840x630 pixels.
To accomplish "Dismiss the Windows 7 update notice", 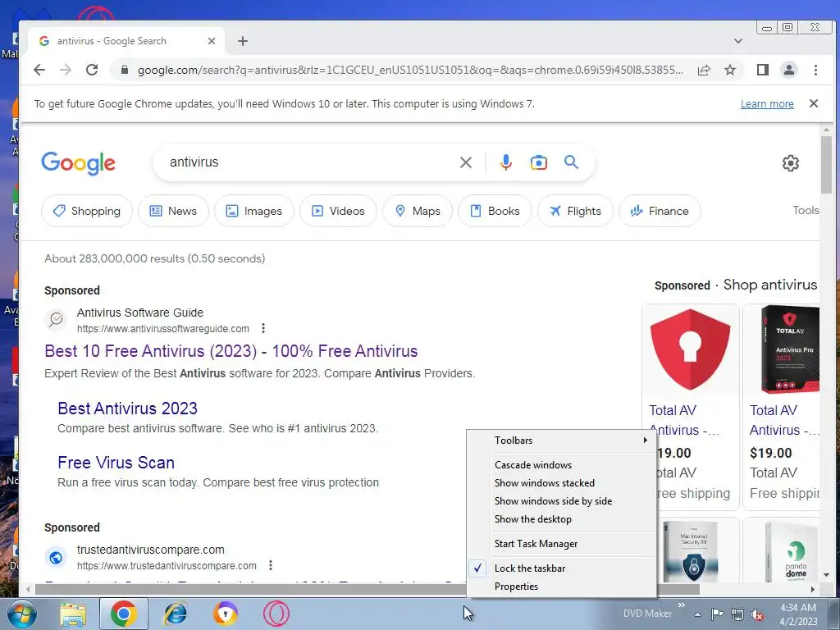I will pyautogui.click(x=813, y=103).
